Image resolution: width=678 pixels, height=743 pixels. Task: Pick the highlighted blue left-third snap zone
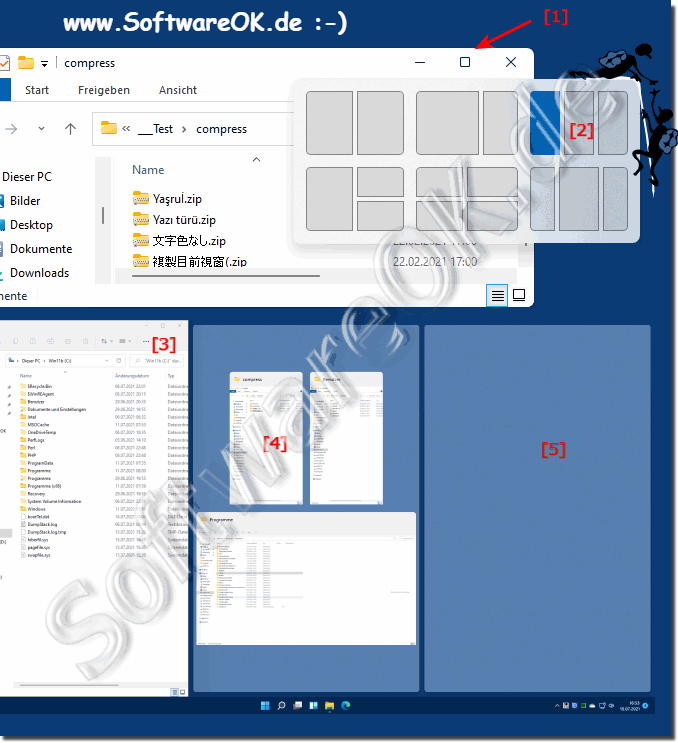(545, 123)
